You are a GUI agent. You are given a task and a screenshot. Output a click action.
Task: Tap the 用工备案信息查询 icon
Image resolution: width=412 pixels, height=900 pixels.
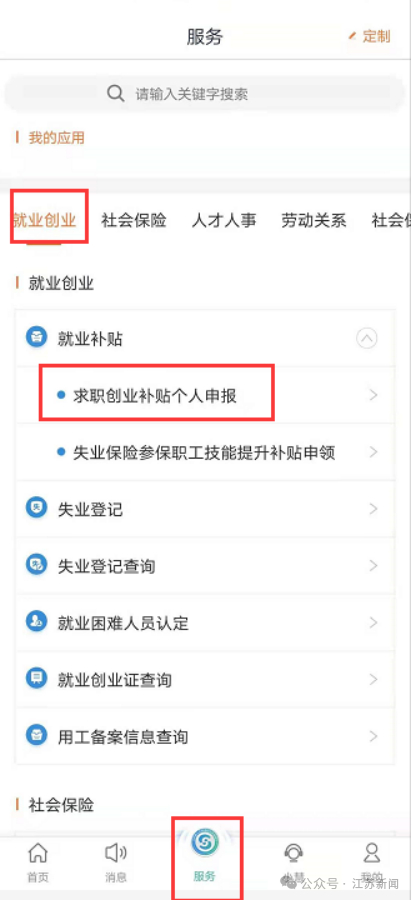(37, 735)
